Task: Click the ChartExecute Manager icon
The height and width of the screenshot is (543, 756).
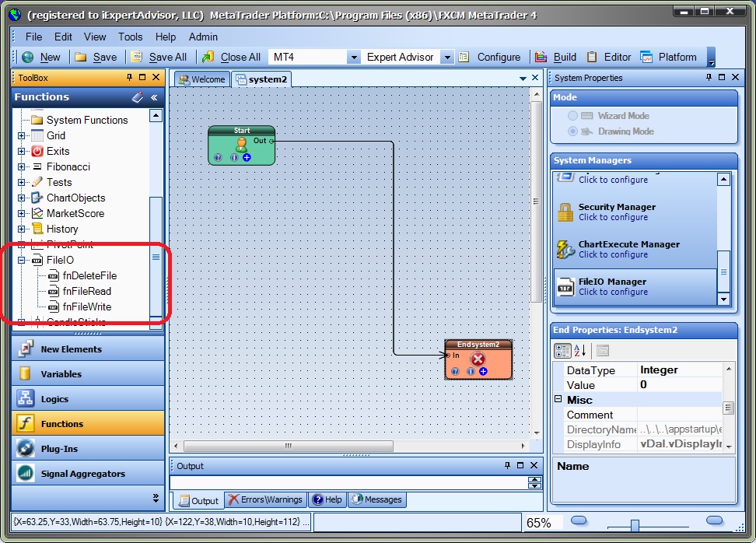Action: tap(565, 249)
